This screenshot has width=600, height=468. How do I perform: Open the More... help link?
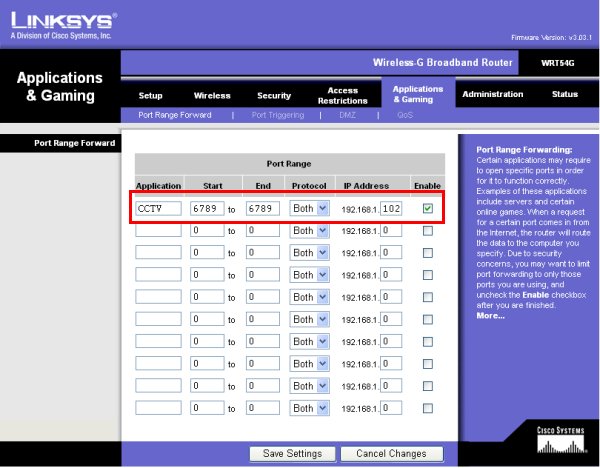tap(490, 316)
